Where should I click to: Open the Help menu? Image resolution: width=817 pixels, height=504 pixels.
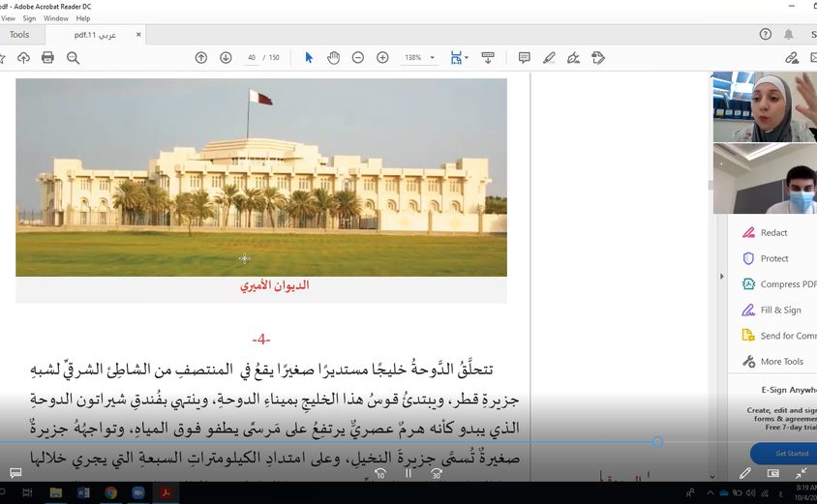pyautogui.click(x=83, y=18)
